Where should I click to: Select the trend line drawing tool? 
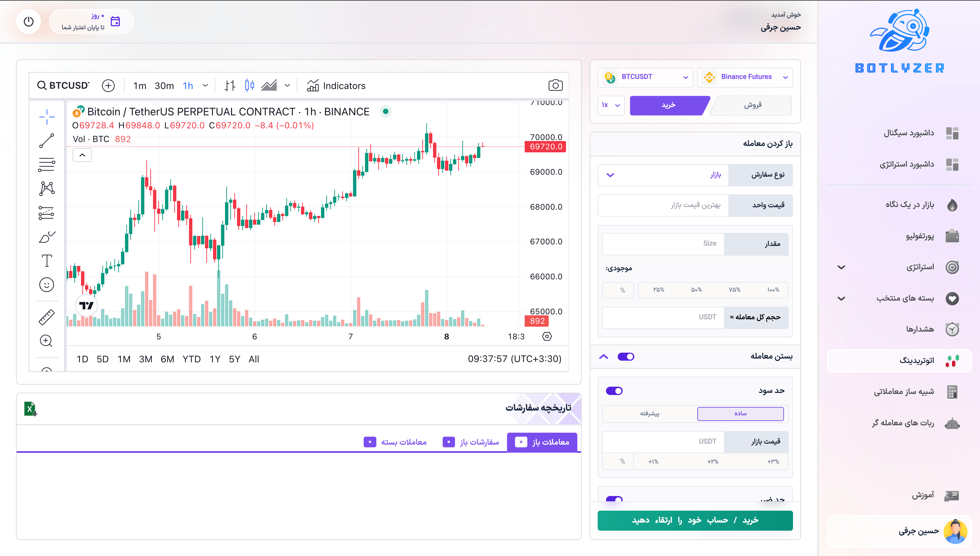coord(47,141)
